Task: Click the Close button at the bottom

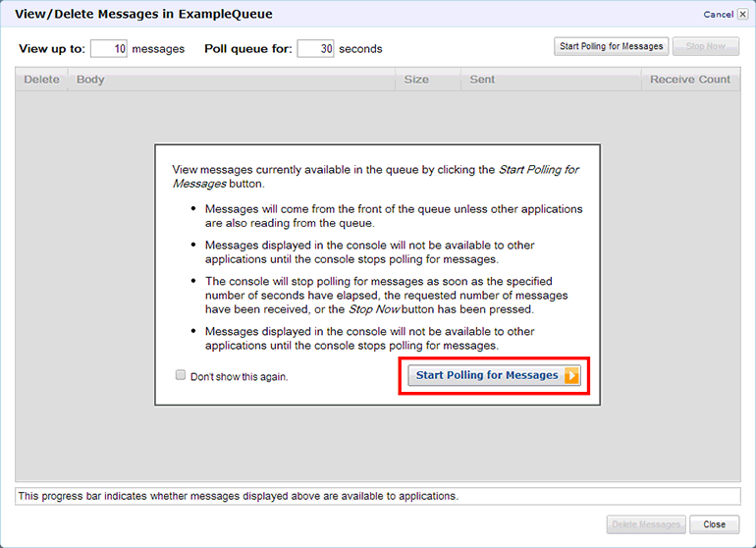Action: tap(714, 524)
